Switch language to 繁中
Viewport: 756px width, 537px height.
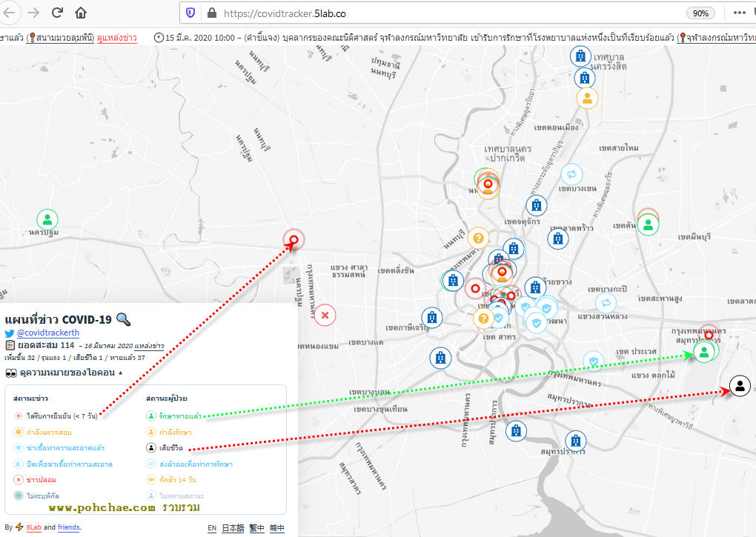pos(257,528)
